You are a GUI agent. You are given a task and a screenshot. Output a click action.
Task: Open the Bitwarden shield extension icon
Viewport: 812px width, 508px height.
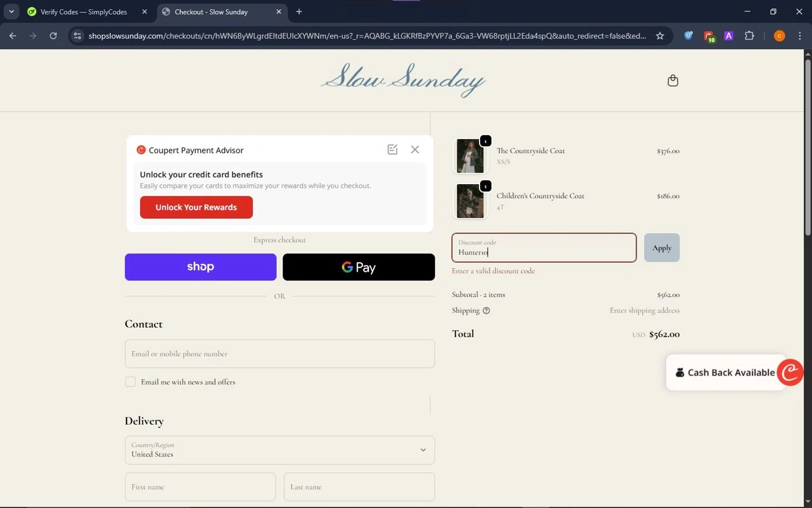pyautogui.click(x=689, y=36)
